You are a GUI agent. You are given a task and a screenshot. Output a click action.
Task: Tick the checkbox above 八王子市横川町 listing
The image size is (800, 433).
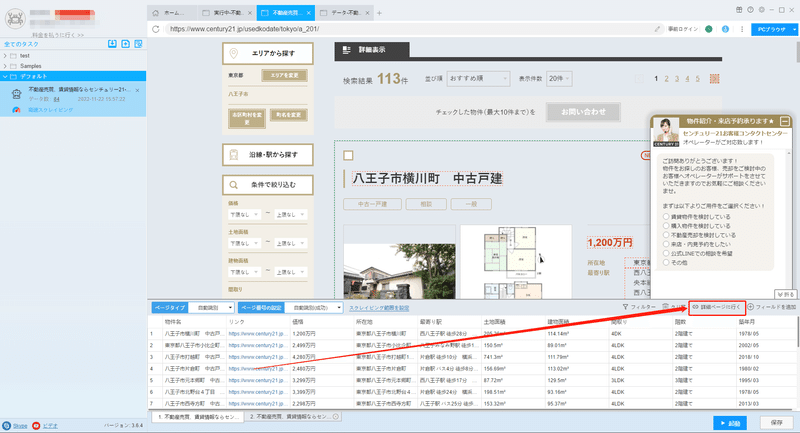click(348, 156)
